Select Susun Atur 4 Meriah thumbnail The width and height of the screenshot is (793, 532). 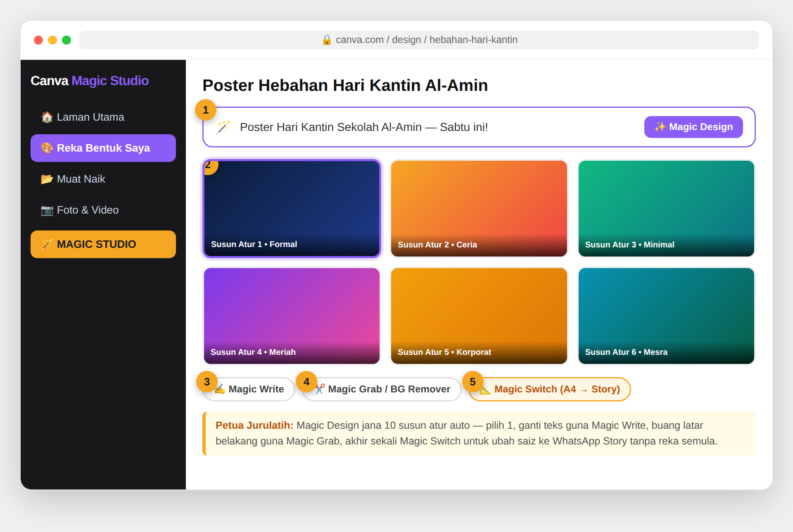pos(292,316)
